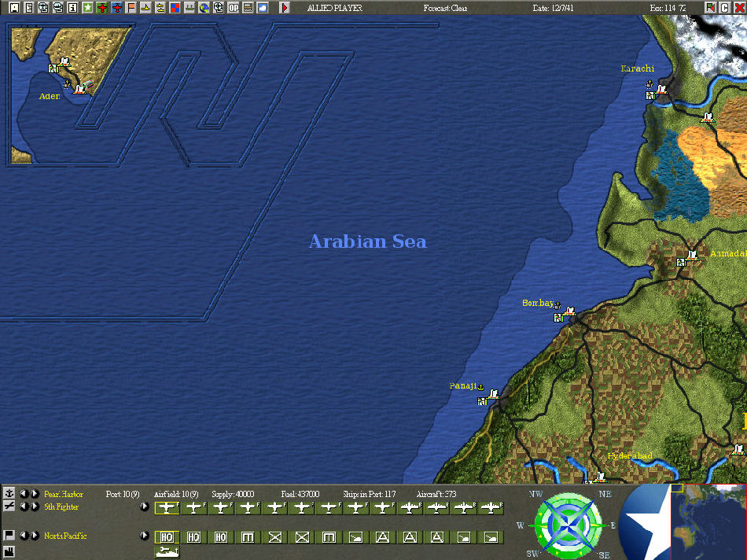Screen dimensions: 747x560
Task: Open the 5th Fighter group link
Action: click(x=61, y=507)
